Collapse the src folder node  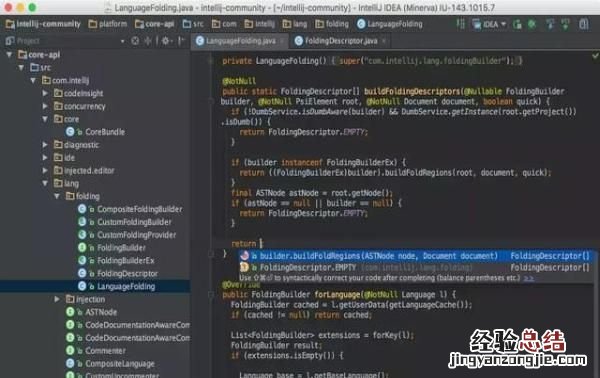pyautogui.click(x=21, y=68)
